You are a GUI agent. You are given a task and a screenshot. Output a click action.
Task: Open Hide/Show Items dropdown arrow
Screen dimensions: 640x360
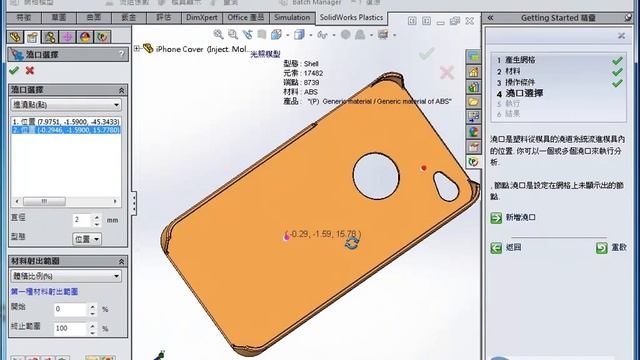(333, 36)
